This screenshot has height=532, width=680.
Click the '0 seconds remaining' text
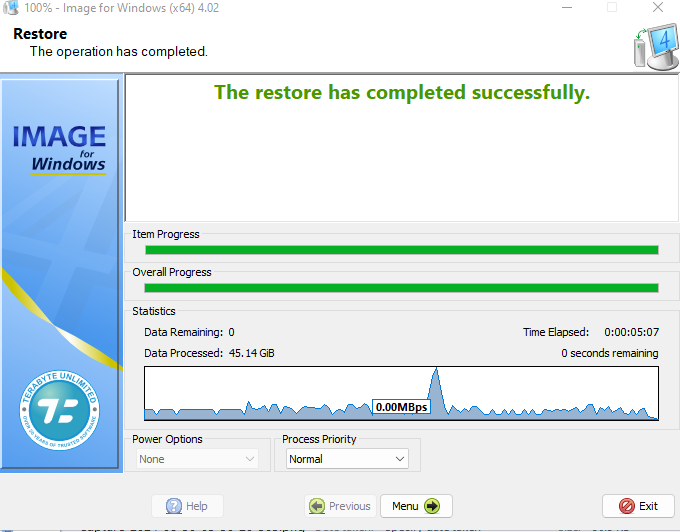tap(609, 353)
